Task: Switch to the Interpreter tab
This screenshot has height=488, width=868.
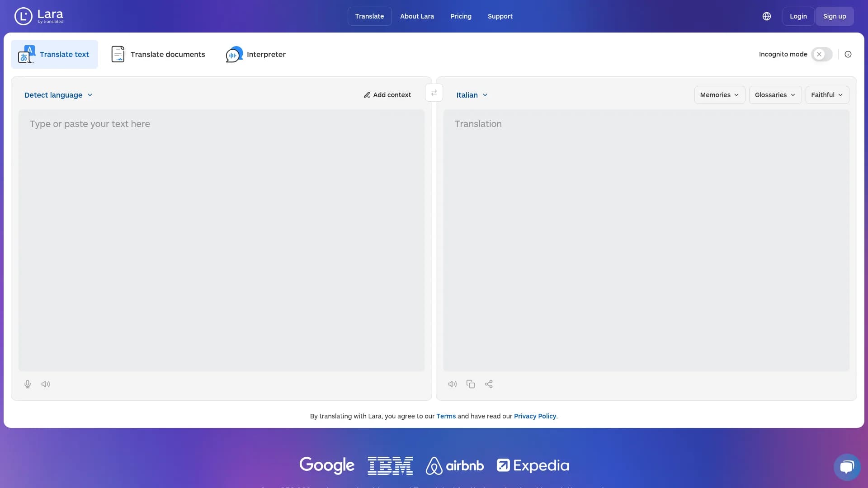Action: point(256,54)
